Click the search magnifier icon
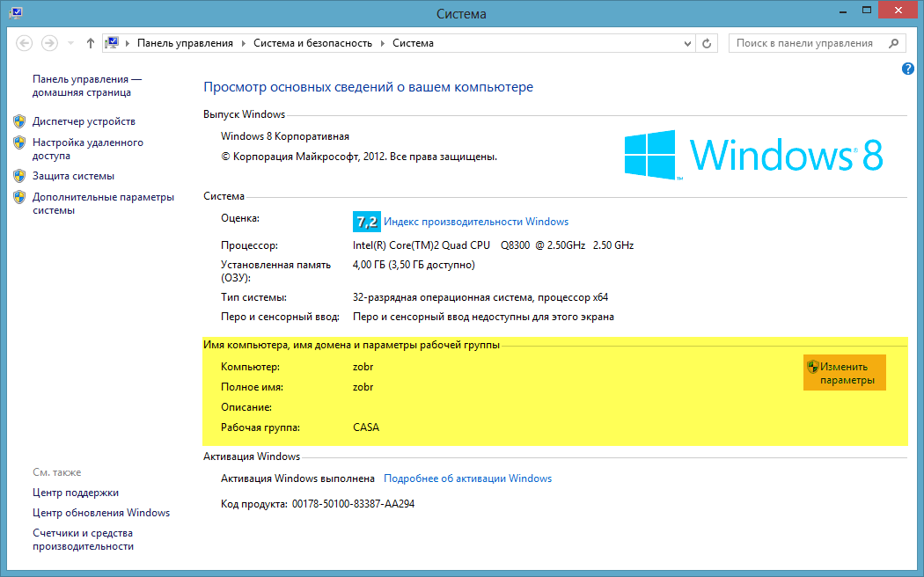 pos(893,43)
